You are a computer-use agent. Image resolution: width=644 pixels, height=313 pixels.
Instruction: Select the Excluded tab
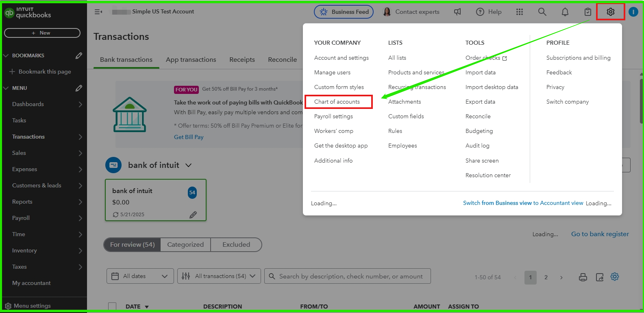236,244
